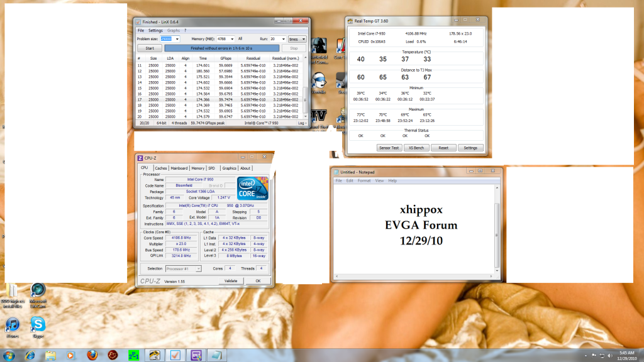Click the Windows Start orb
The height and width of the screenshot is (362, 644).
pos(9,355)
